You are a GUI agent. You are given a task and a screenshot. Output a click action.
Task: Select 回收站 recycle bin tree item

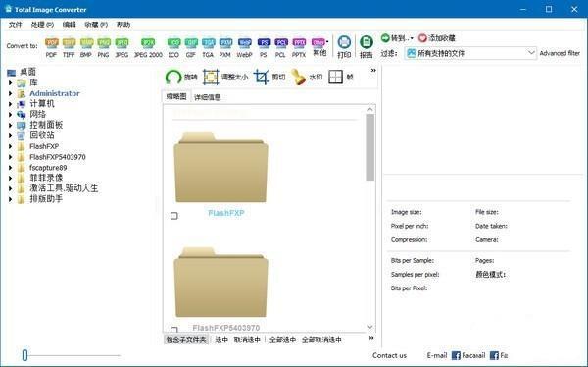pos(42,135)
